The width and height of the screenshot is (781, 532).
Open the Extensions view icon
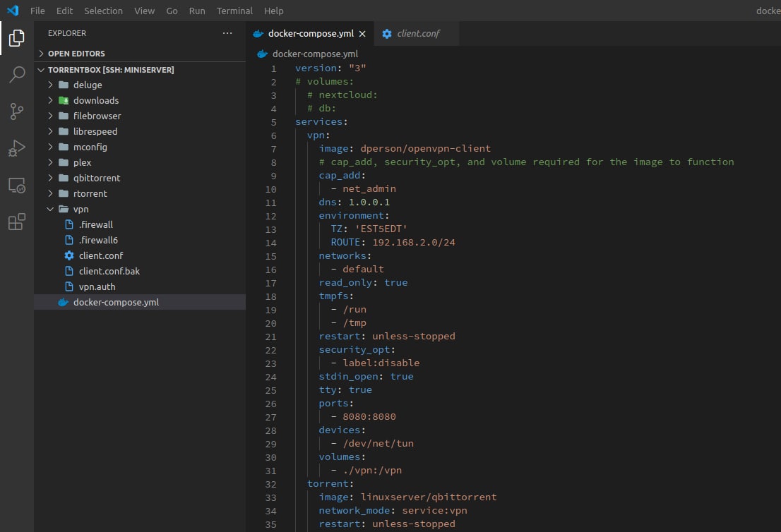(x=16, y=222)
